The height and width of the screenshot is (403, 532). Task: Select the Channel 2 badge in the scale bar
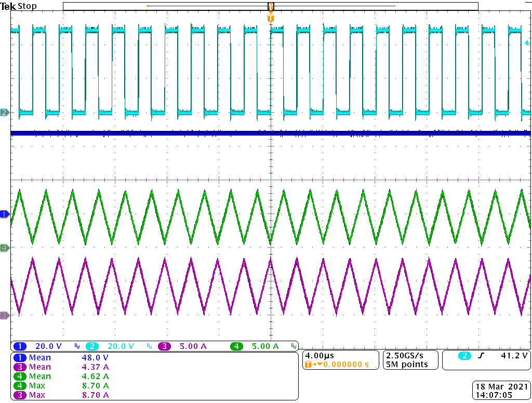click(x=92, y=346)
